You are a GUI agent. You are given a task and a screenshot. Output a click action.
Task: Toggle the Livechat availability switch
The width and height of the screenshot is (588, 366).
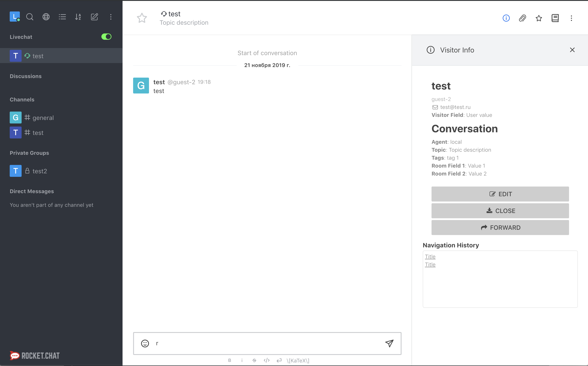point(106,37)
